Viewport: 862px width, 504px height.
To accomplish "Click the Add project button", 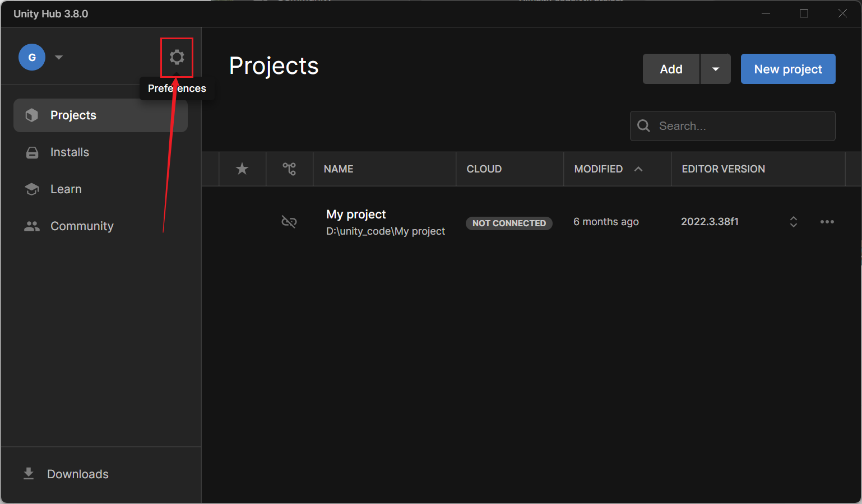I will click(x=671, y=69).
